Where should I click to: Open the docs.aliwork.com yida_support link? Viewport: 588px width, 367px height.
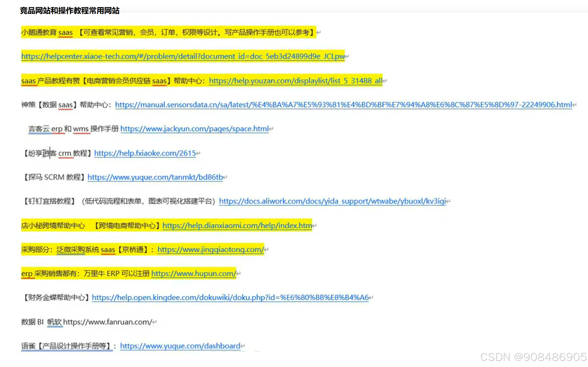click(x=332, y=201)
